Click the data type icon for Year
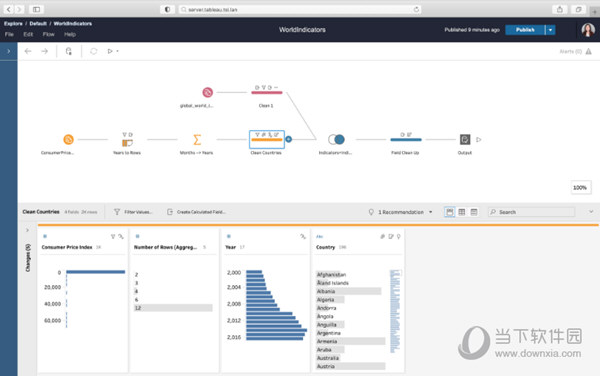 click(228, 236)
